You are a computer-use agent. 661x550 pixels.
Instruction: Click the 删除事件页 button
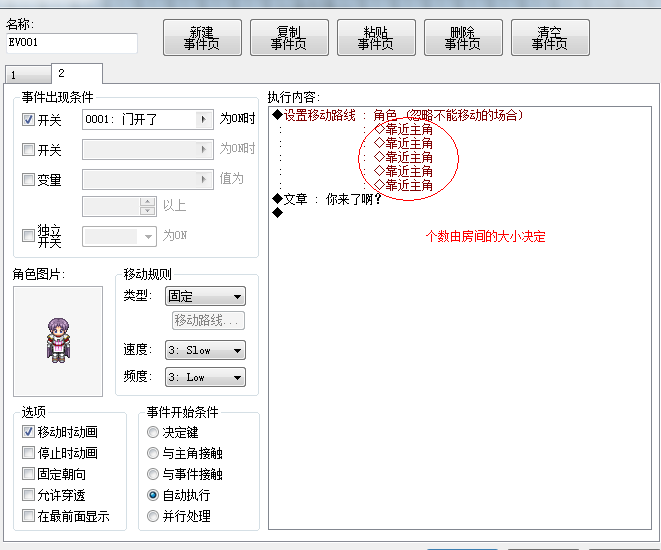point(463,38)
